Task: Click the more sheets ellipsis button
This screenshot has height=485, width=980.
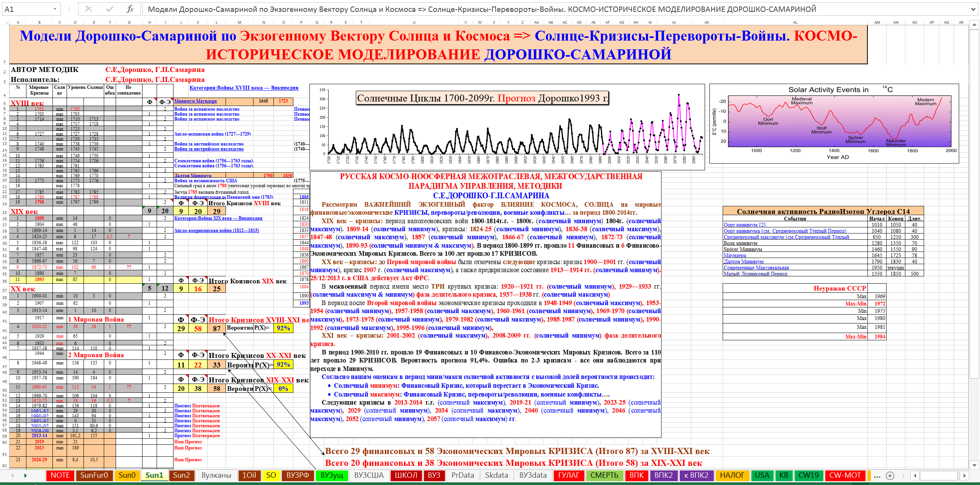Action: click(877, 476)
